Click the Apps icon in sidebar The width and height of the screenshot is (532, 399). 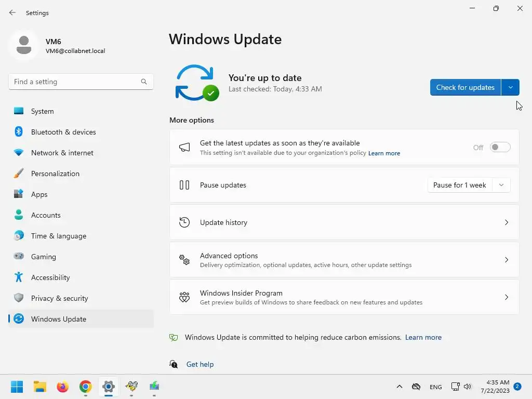(19, 194)
